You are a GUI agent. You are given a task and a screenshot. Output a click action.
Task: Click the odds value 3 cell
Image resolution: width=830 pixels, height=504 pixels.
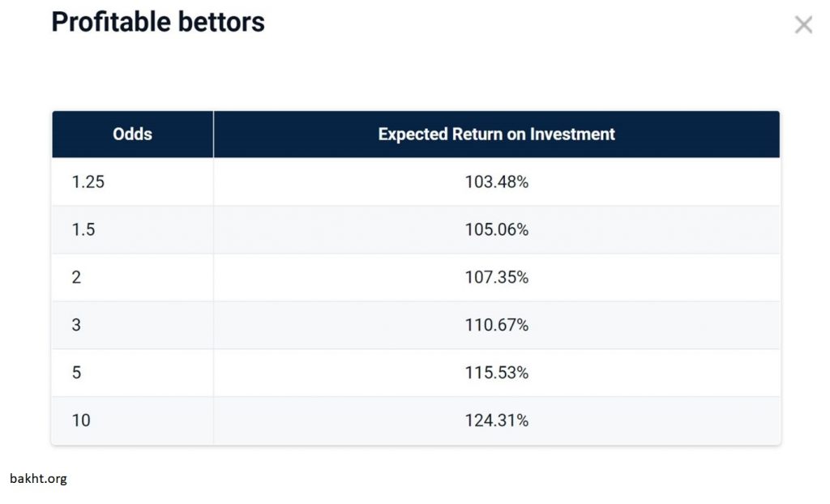click(76, 326)
